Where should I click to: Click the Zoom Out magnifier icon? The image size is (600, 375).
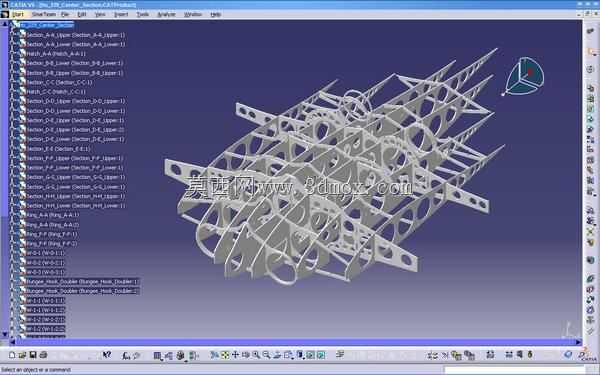(x=266, y=355)
